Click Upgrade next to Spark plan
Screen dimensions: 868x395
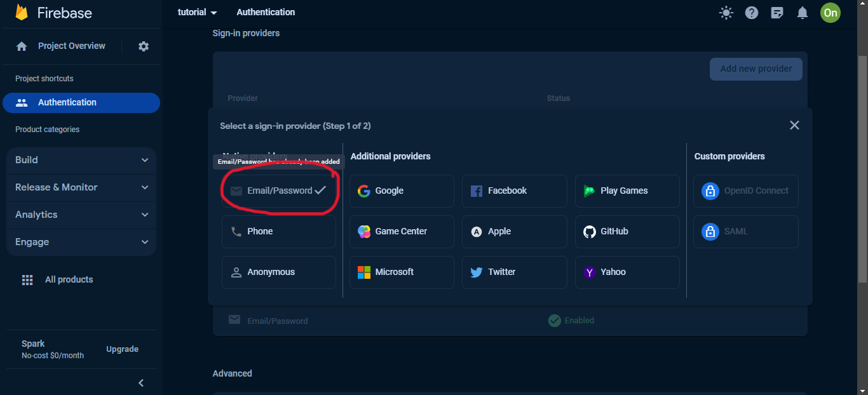coord(122,349)
